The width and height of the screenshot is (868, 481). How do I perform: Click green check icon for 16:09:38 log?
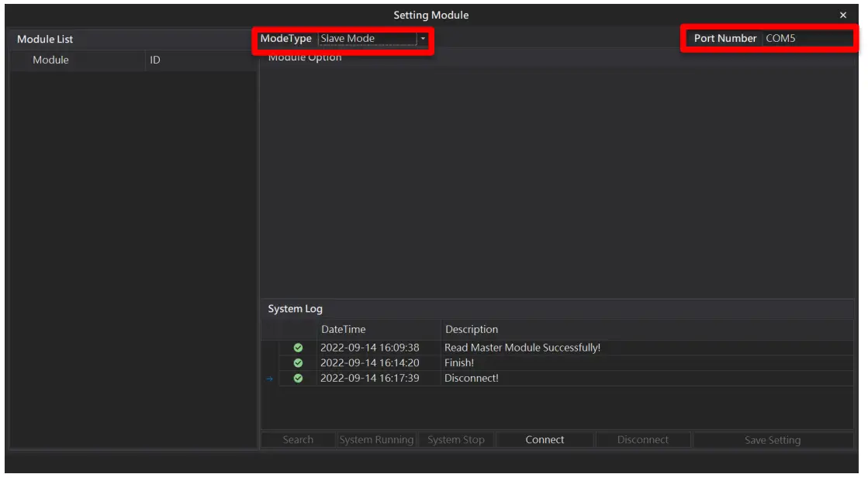(x=298, y=348)
